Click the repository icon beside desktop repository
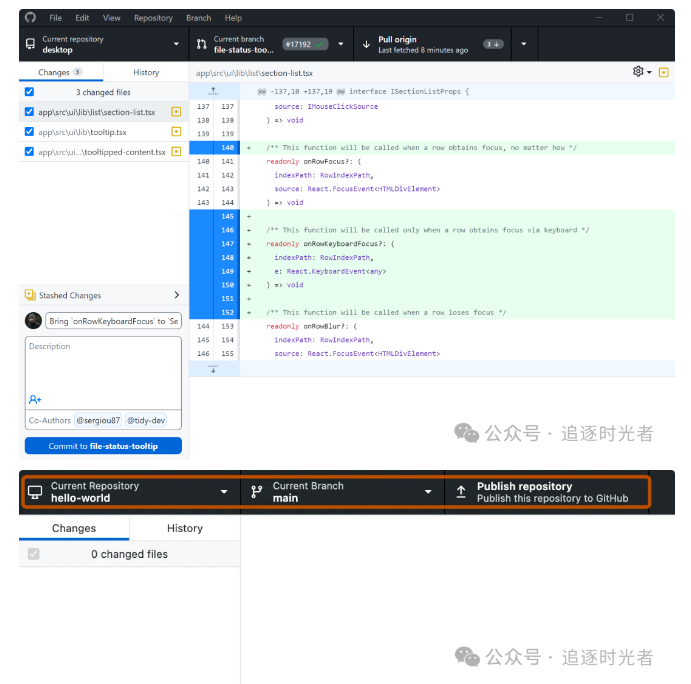Screen dimensions: 691x684 (x=30, y=44)
